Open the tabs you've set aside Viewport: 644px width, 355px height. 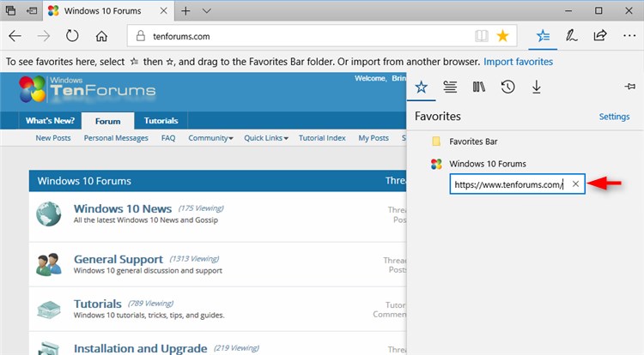coord(10,10)
